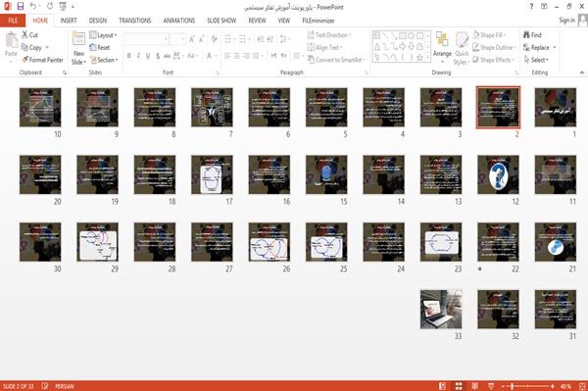
Task: Increase font size with large A icon
Action: click(192, 39)
